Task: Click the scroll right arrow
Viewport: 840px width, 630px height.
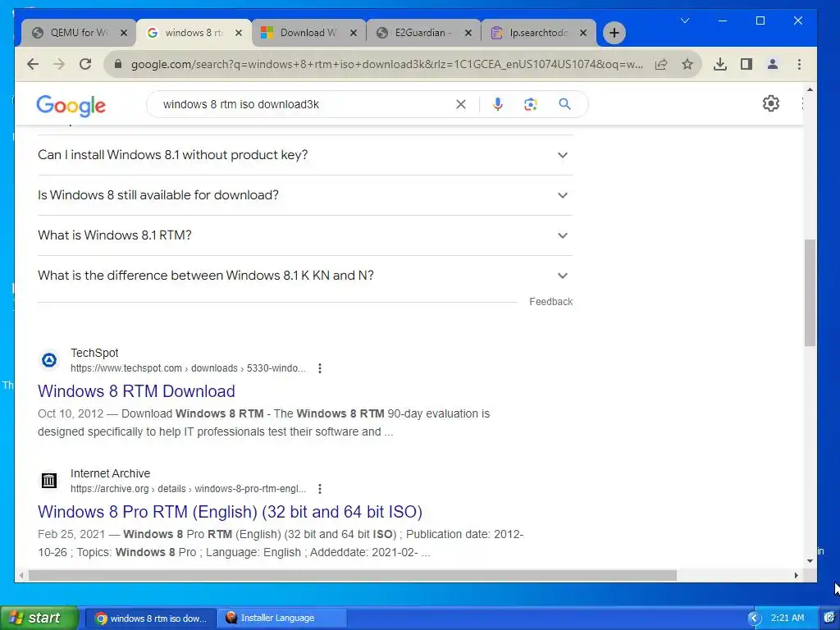Action: (x=796, y=575)
